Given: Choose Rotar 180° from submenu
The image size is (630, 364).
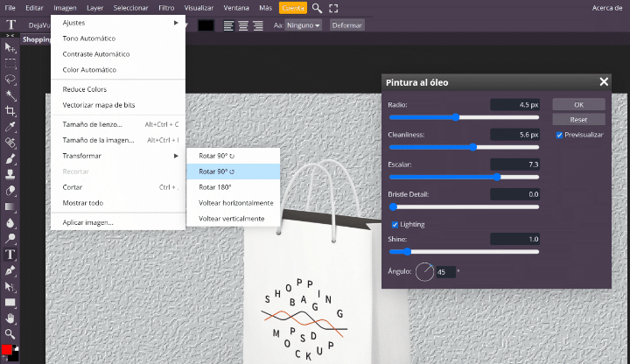Looking at the screenshot, I should 233,187.
